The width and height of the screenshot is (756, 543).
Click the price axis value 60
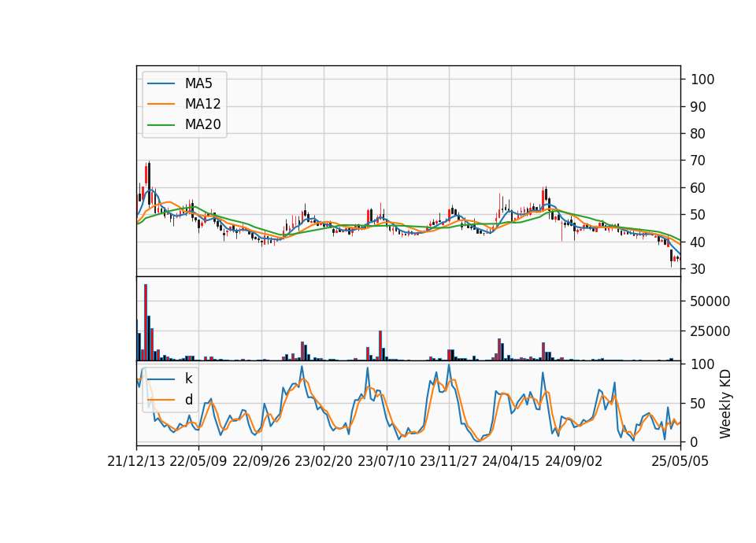(x=699, y=188)
